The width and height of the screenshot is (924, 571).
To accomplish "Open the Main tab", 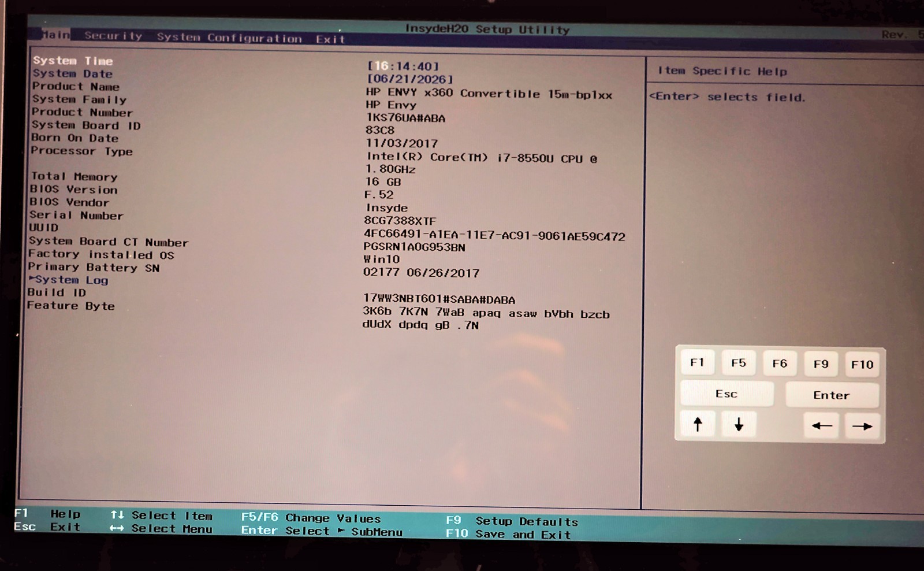I will point(56,35).
